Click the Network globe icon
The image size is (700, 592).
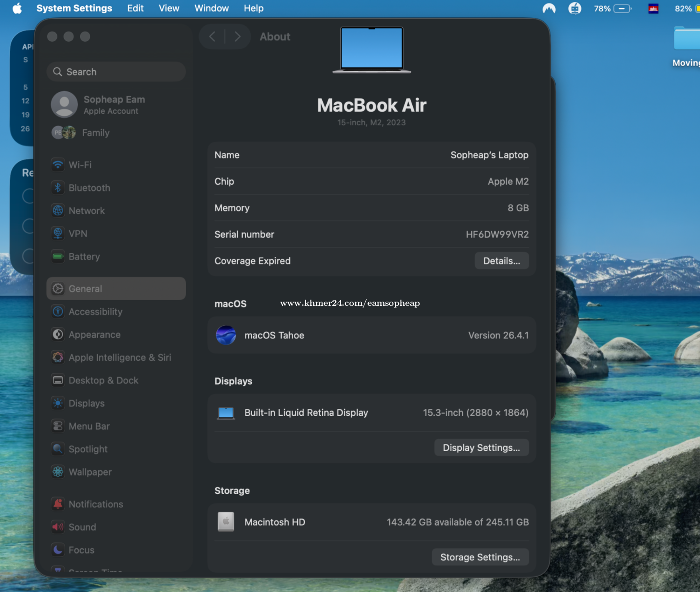pyautogui.click(x=58, y=211)
